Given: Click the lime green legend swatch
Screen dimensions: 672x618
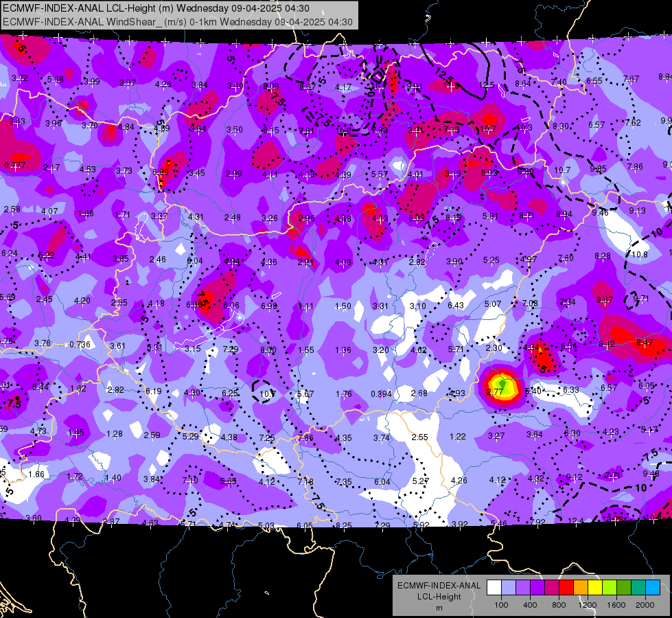Looking at the screenshot, I should coord(610,588).
